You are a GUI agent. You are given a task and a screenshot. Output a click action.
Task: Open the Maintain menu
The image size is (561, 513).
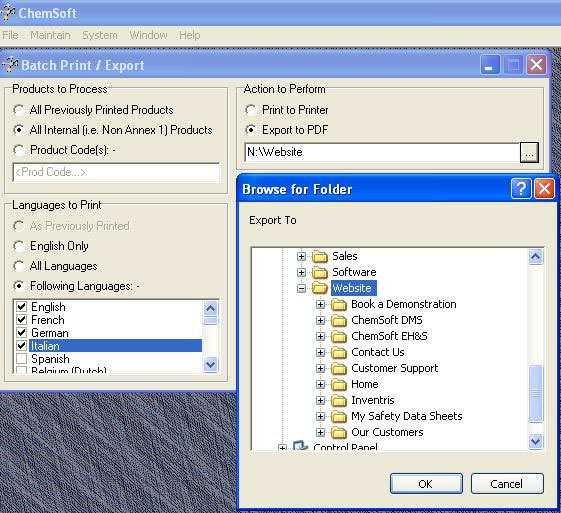50,35
